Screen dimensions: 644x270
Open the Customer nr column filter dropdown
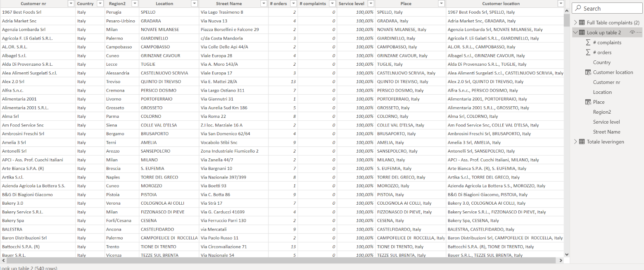point(70,4)
